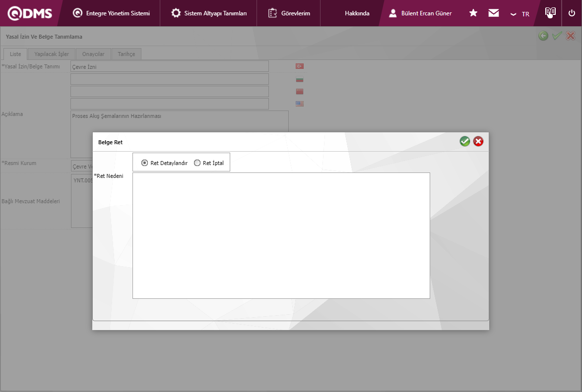The height and width of the screenshot is (392, 582).
Task: Click the user silhouette icon
Action: coord(392,13)
